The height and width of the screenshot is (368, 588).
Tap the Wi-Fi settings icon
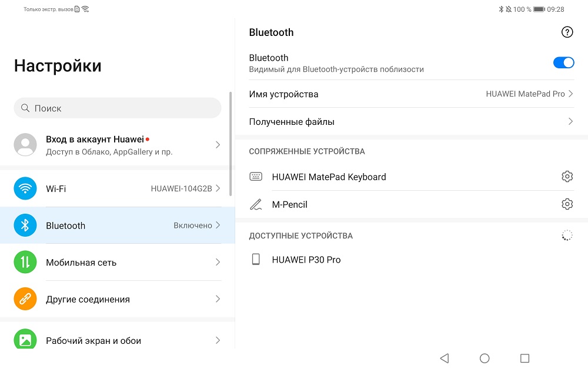click(25, 188)
